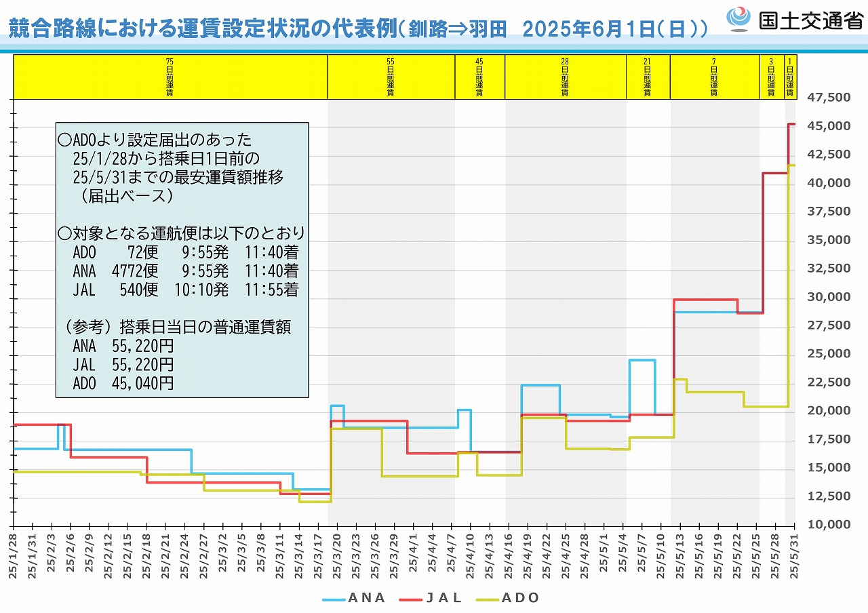This screenshot has height=613, width=868.
Task: Click the 45,000 y-axis label
Action: pyautogui.click(x=829, y=126)
